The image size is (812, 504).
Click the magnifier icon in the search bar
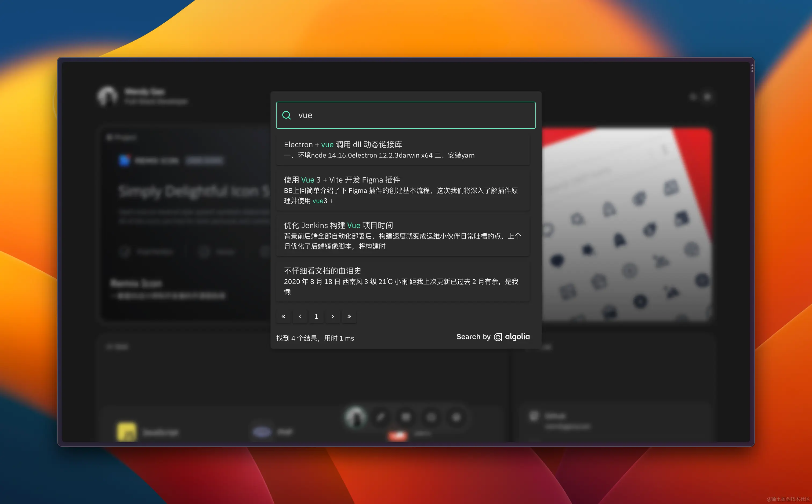click(x=287, y=115)
